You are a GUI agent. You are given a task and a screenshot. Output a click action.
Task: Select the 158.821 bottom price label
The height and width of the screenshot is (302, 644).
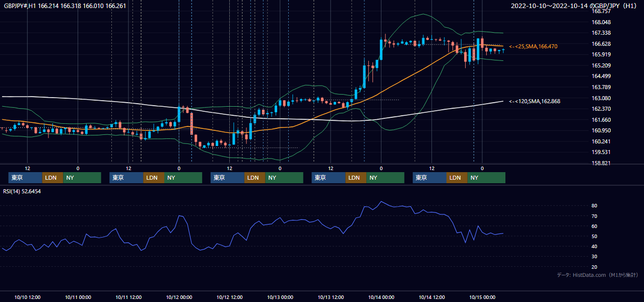click(601, 163)
